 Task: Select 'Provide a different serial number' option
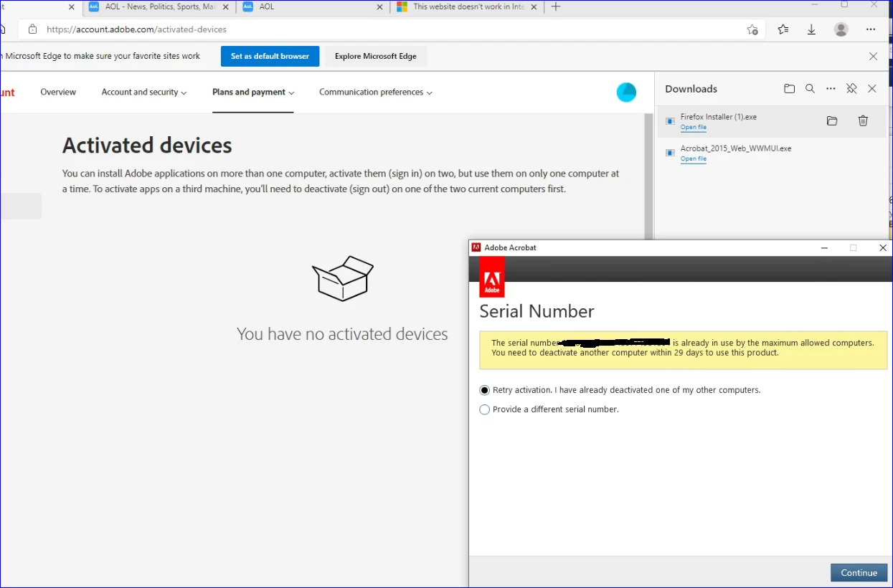click(x=484, y=409)
